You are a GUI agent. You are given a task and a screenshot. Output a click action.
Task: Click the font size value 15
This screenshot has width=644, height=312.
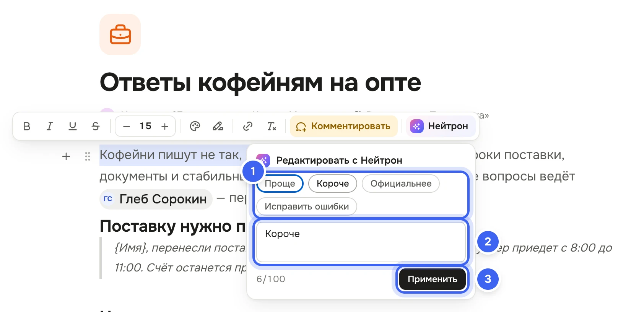coord(146,126)
